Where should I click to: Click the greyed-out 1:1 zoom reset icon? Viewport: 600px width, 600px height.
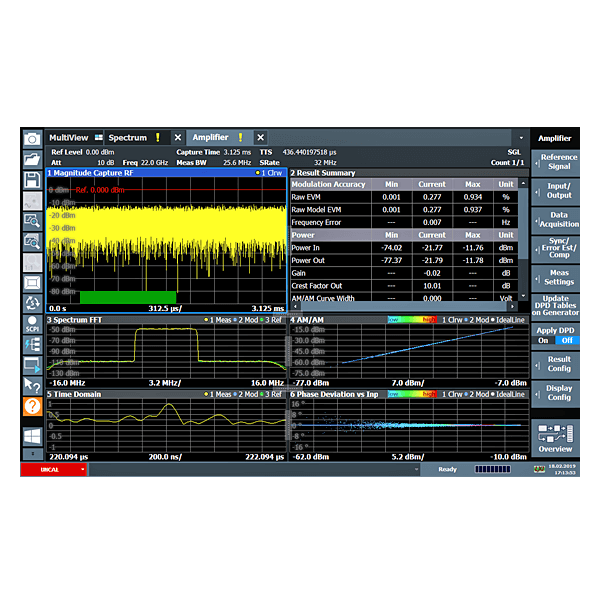pos(32,262)
